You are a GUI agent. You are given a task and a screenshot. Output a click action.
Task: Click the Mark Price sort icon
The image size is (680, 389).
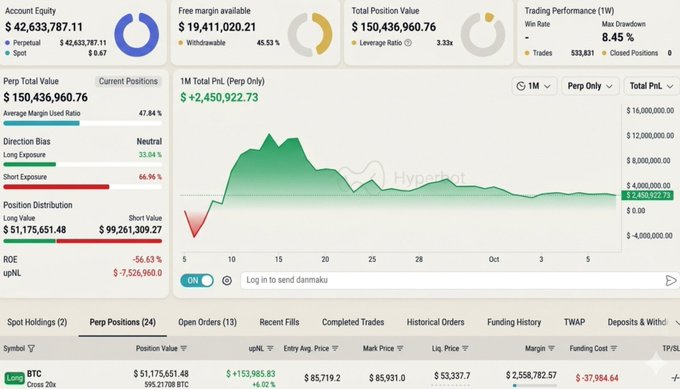tap(400, 348)
